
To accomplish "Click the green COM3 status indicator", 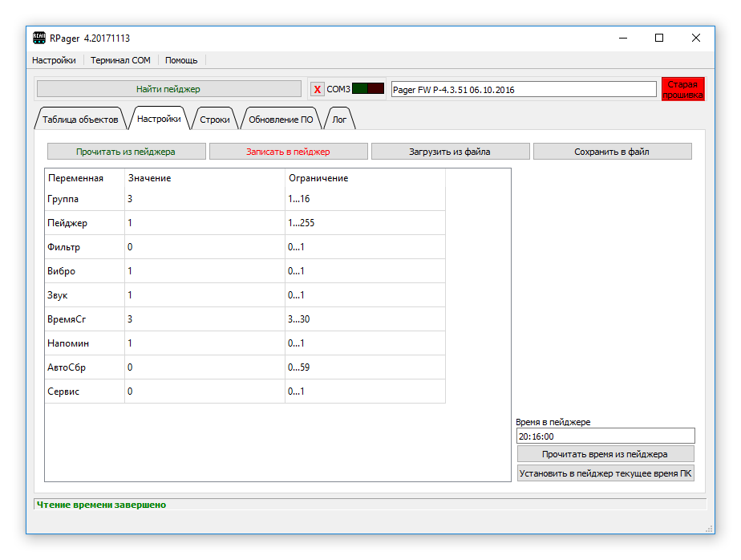I will 359,89.
